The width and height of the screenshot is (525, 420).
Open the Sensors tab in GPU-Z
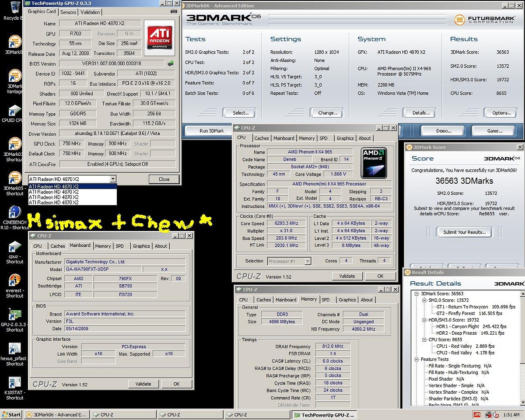click(x=68, y=12)
